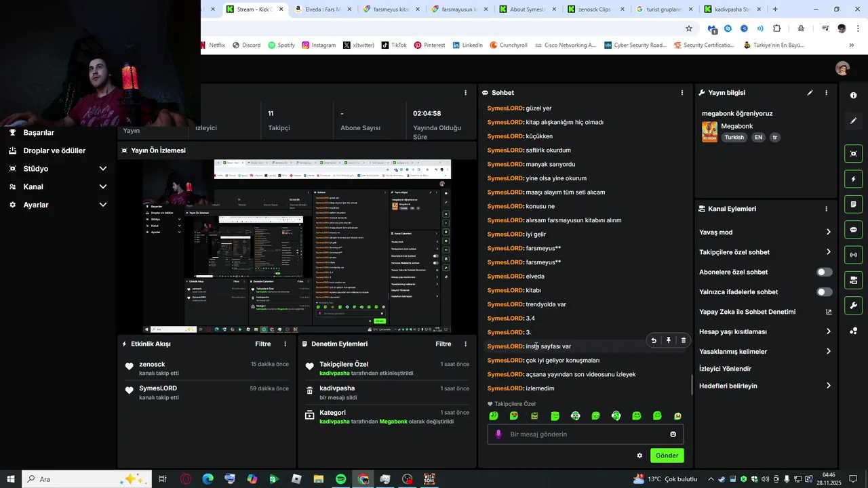
Task: Click the document icon in the right sidebar
Action: pos(853,204)
